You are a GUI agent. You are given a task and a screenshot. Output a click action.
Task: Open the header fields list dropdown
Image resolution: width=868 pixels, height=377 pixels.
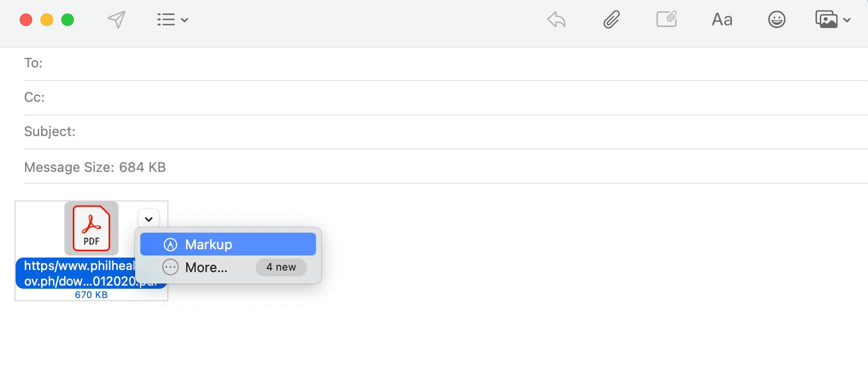click(x=172, y=20)
